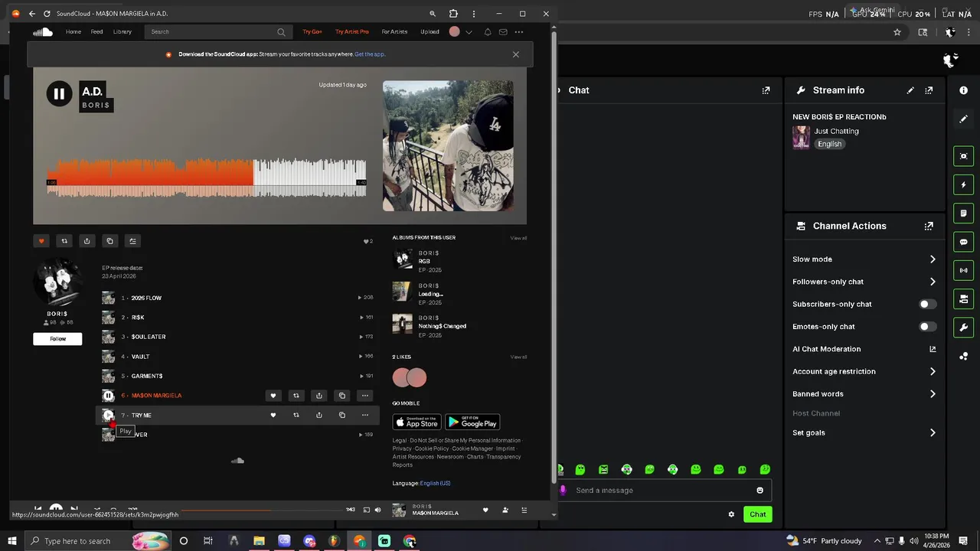The width and height of the screenshot is (980, 551).
Task: Like the A.D. playlist with the heart icon
Action: click(x=41, y=241)
